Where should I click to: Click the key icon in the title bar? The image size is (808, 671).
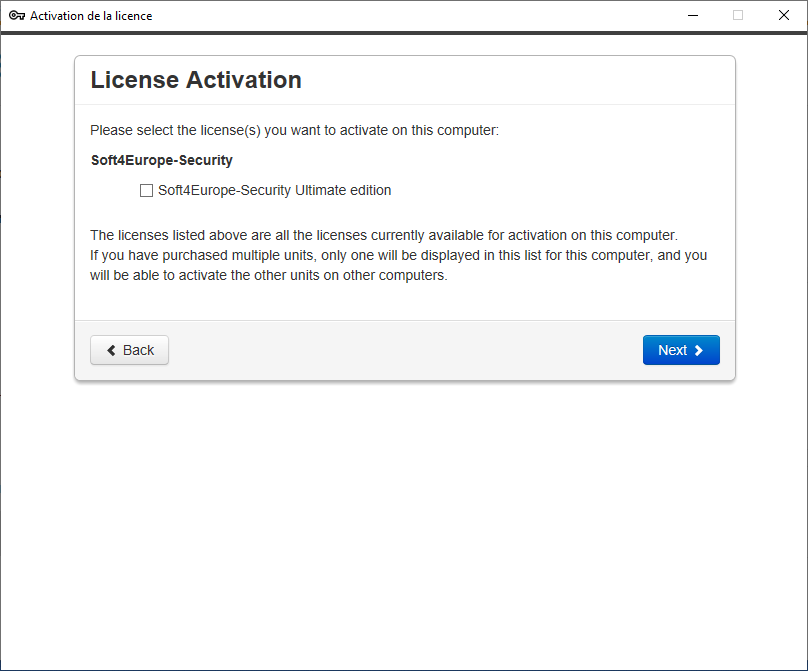[17, 15]
